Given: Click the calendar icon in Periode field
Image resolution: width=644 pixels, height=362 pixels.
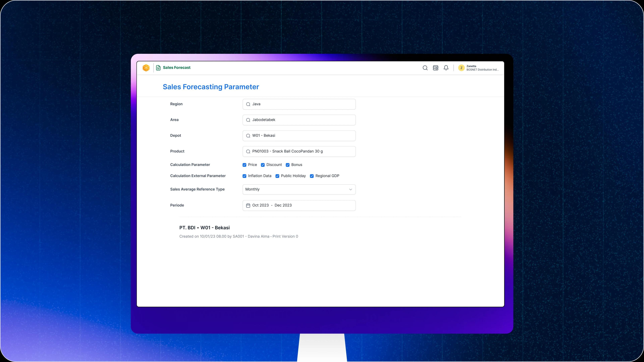Looking at the screenshot, I should (x=248, y=205).
